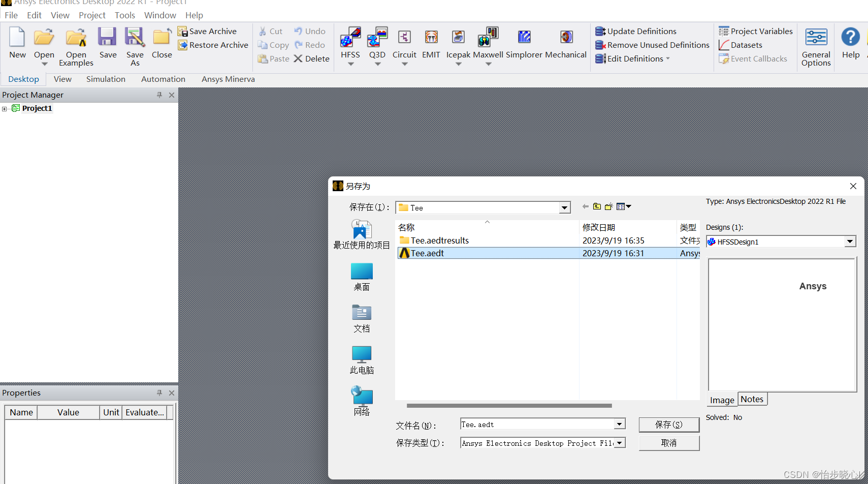Click the Save As icon
The image size is (868, 484).
coord(135,37)
